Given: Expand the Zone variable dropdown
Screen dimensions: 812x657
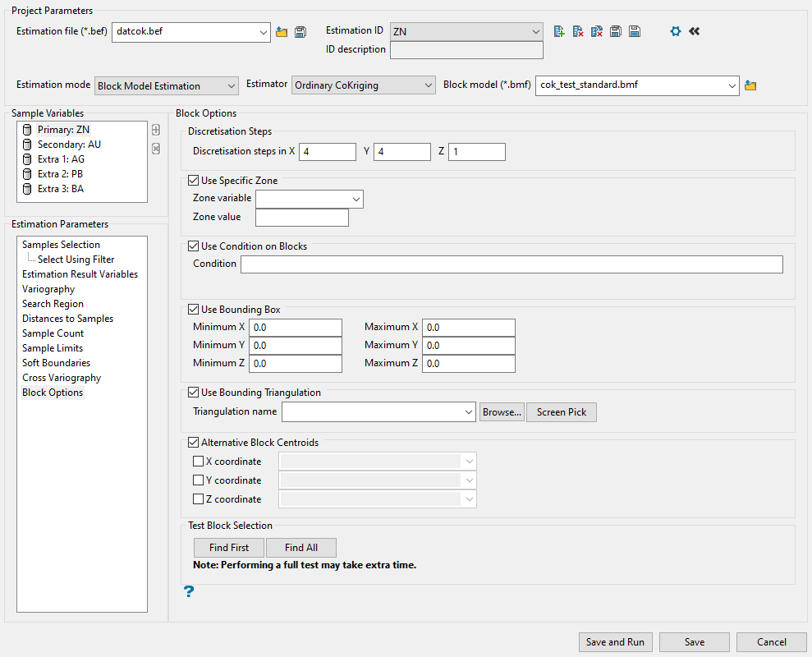Looking at the screenshot, I should [x=310, y=199].
